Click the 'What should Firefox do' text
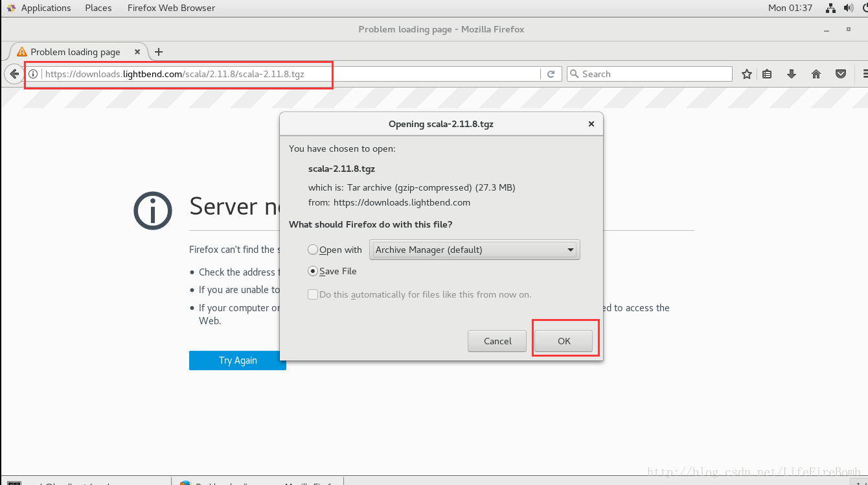868x485 pixels. (x=371, y=224)
